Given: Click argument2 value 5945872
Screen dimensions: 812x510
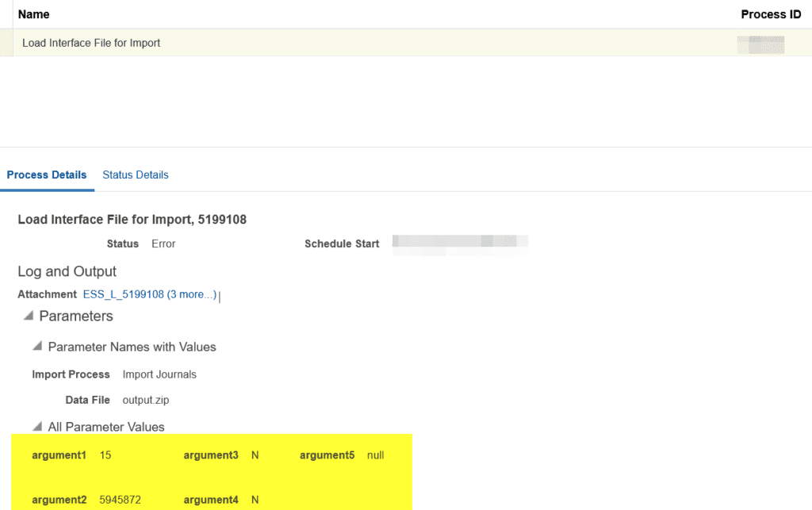Looking at the screenshot, I should coord(121,500).
